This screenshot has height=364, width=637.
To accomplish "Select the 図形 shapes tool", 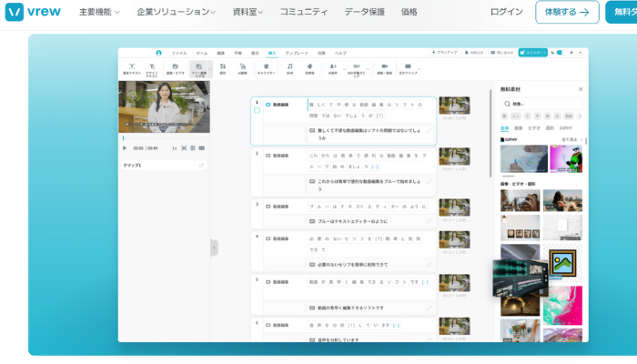I will 223,68.
